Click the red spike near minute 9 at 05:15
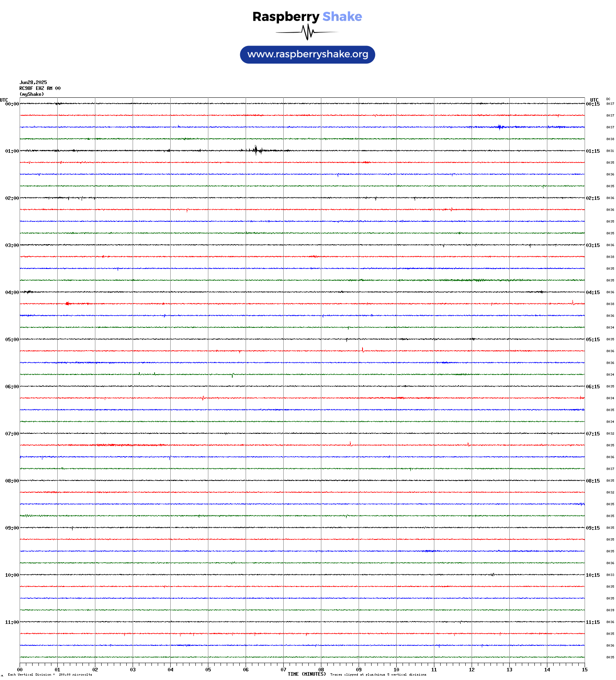616x680 pixels. pos(363,350)
